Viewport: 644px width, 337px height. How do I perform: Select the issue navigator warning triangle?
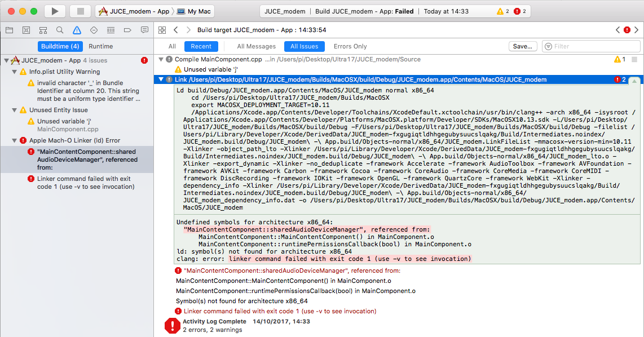click(77, 30)
